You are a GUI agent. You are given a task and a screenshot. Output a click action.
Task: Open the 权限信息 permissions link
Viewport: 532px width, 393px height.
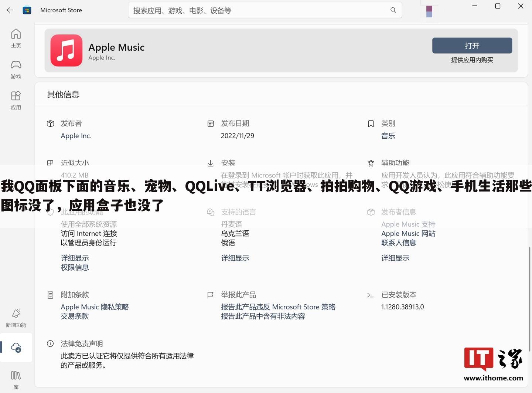click(75, 267)
